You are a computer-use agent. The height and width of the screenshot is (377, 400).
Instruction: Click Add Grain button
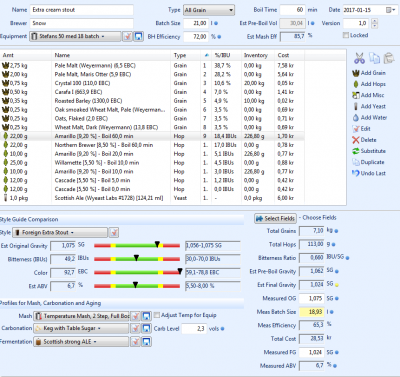pos(369,73)
